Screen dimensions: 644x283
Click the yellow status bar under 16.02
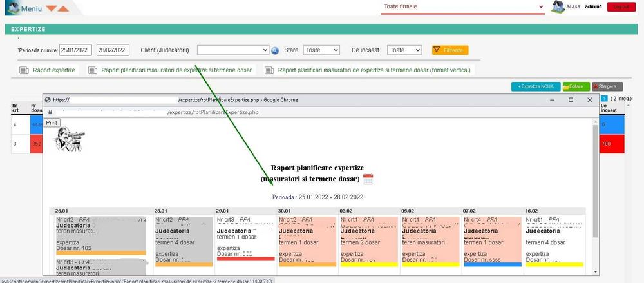click(x=554, y=264)
